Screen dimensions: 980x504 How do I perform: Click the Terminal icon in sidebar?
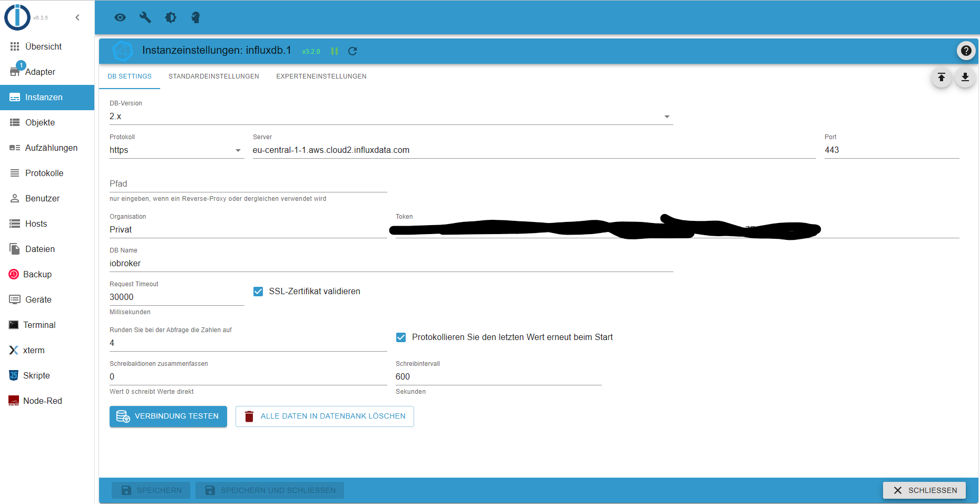point(14,325)
